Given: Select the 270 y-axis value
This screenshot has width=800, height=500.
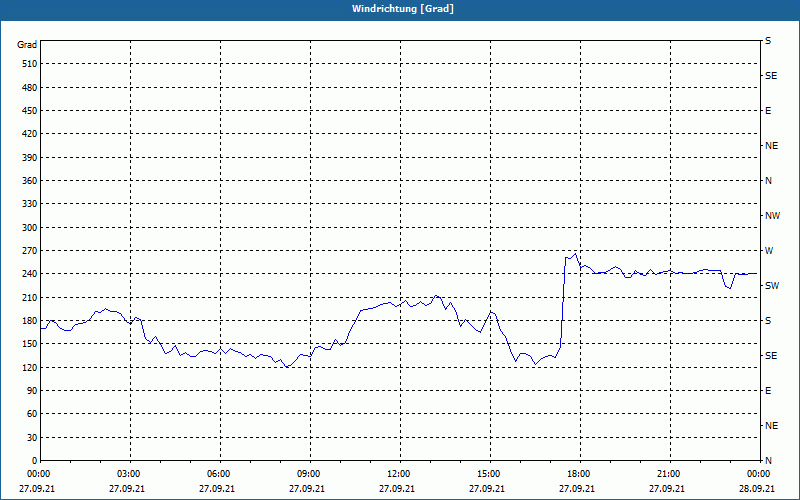Looking at the screenshot, I should [x=29, y=251].
